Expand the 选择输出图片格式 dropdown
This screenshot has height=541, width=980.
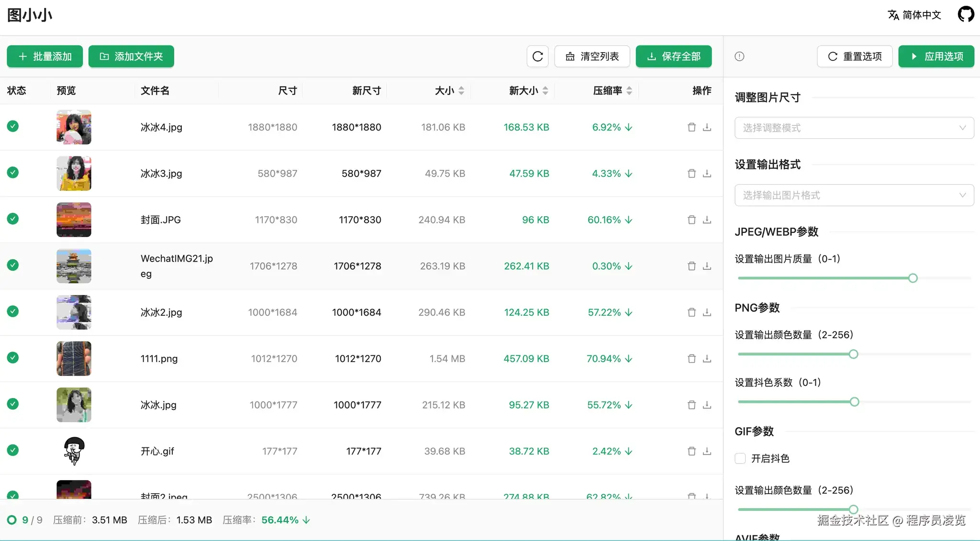[854, 195]
